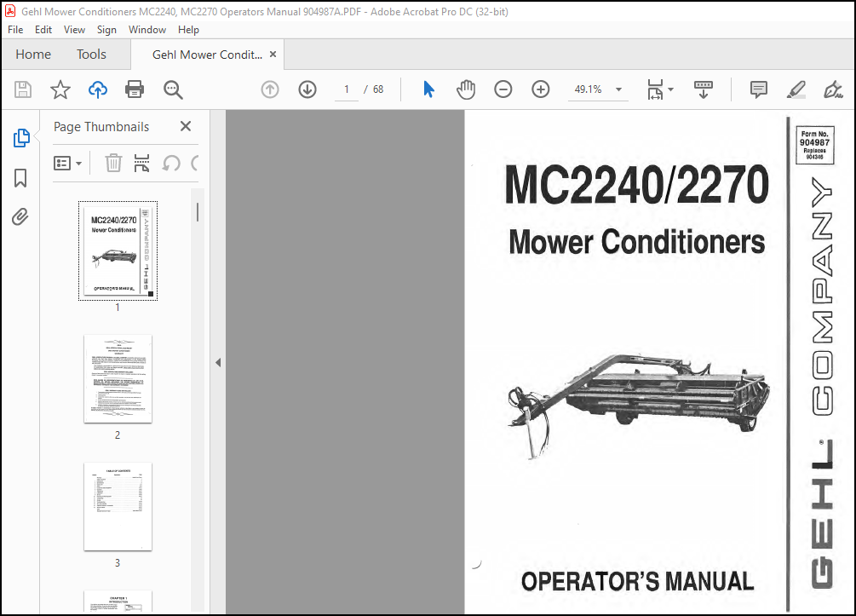Image resolution: width=856 pixels, height=616 pixels.
Task: Click the cloud upload share icon
Action: [x=98, y=89]
